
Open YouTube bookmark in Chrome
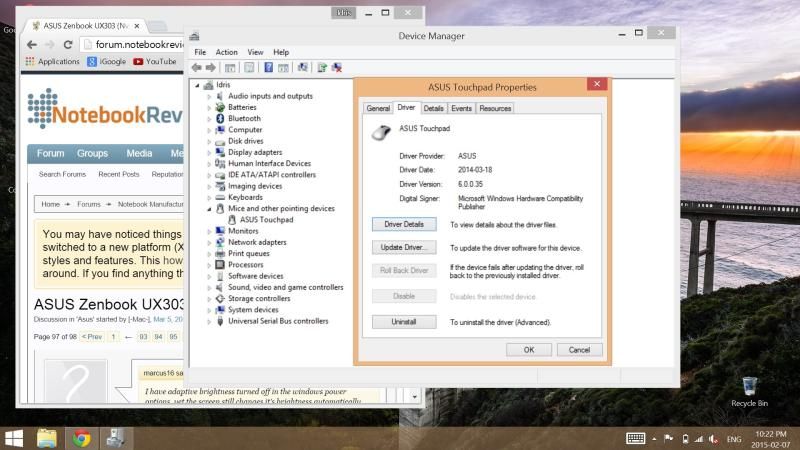tap(155, 61)
